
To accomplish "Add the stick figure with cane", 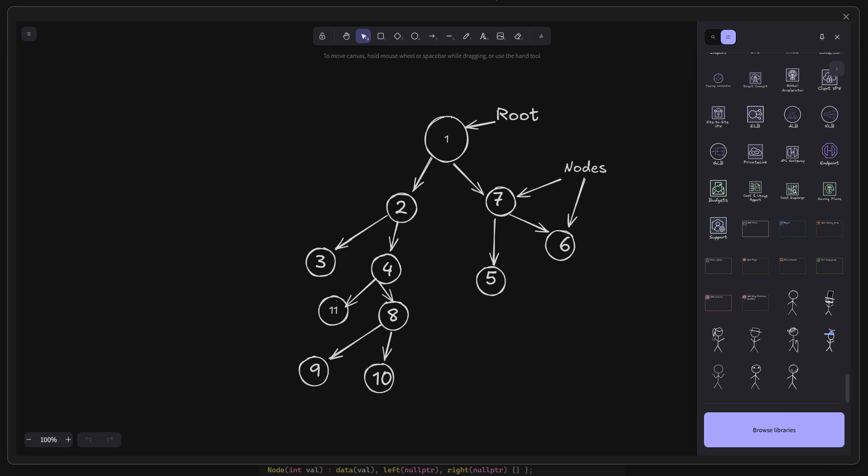I will tap(792, 340).
